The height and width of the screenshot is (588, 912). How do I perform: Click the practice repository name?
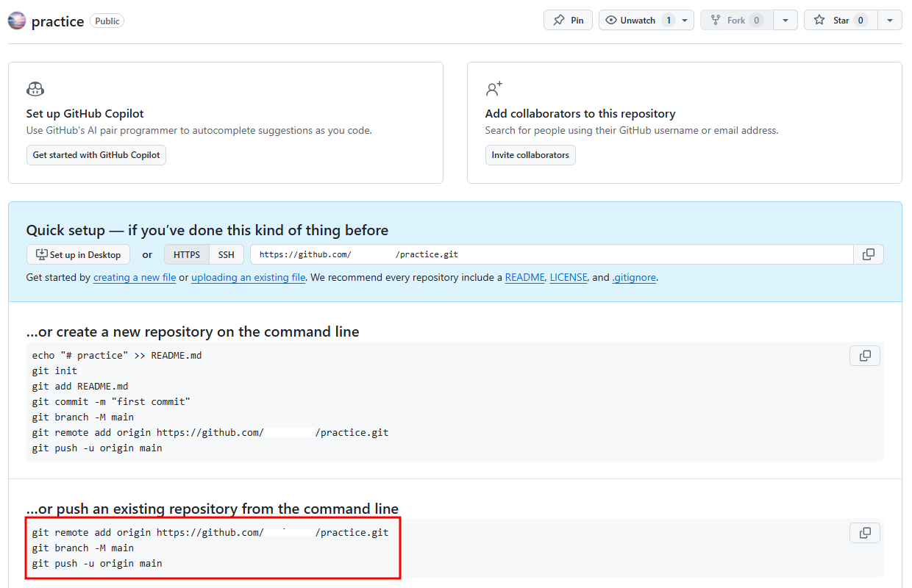(x=57, y=21)
